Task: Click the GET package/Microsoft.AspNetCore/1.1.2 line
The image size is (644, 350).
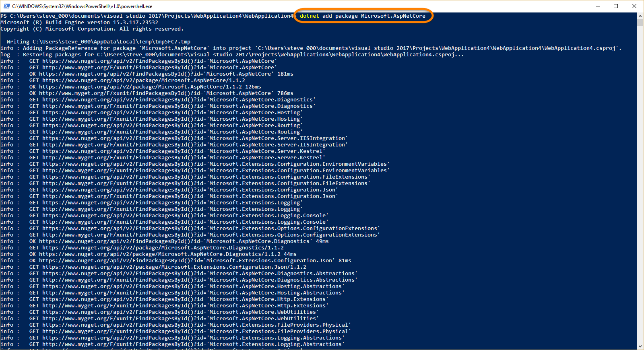Action: pyautogui.click(x=123, y=80)
